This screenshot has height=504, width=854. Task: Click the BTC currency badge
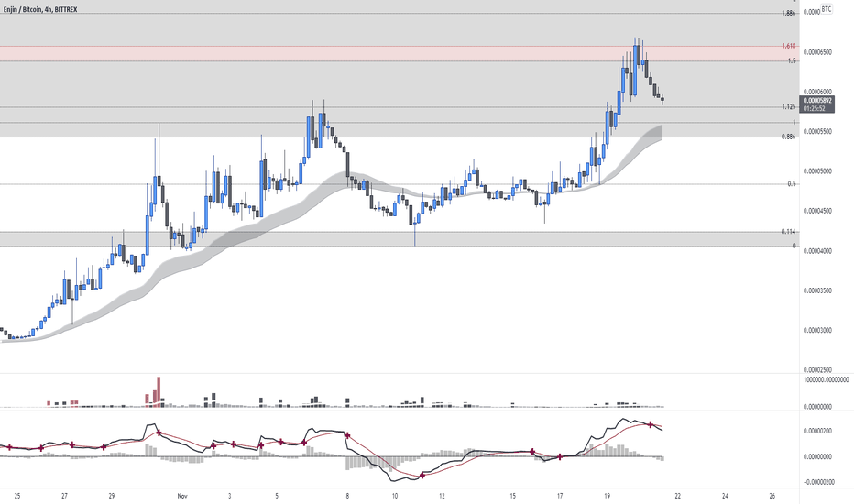click(827, 9)
